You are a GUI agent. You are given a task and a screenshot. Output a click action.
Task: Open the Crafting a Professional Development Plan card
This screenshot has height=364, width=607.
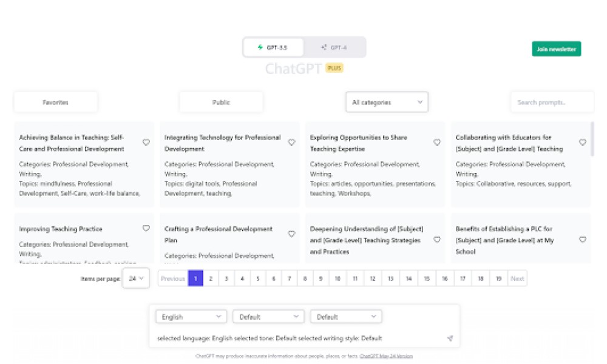coord(229,238)
